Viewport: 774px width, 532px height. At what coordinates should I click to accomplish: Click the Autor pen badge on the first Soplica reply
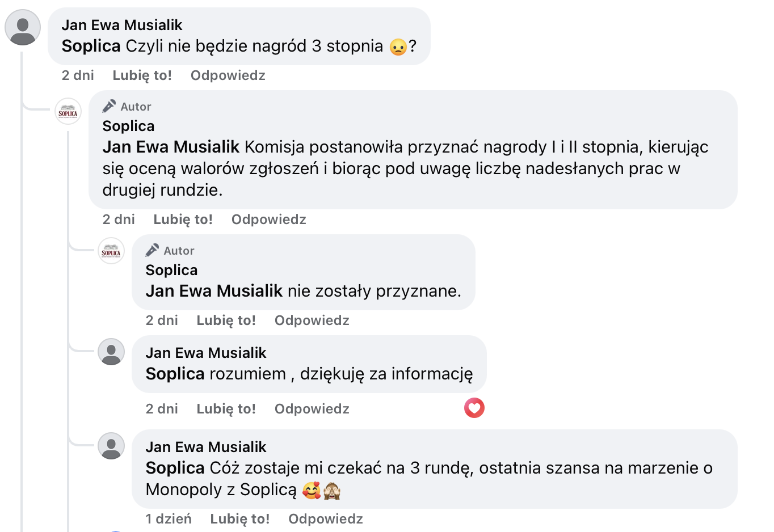pyautogui.click(x=109, y=107)
